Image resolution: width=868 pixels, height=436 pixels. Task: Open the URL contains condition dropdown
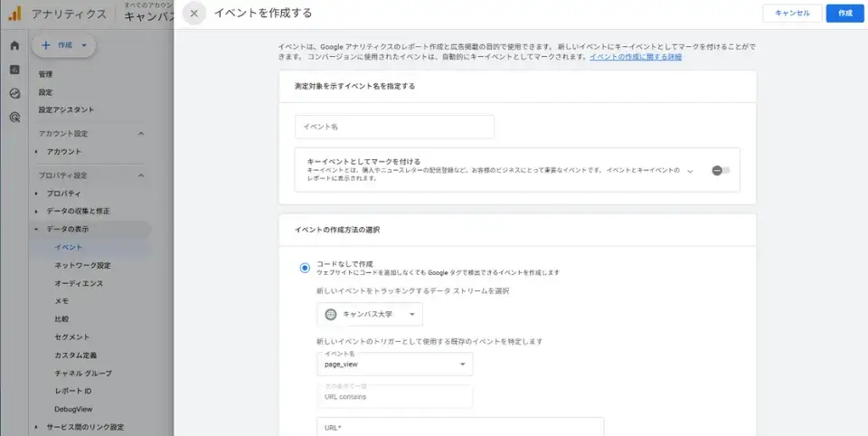coord(395,396)
